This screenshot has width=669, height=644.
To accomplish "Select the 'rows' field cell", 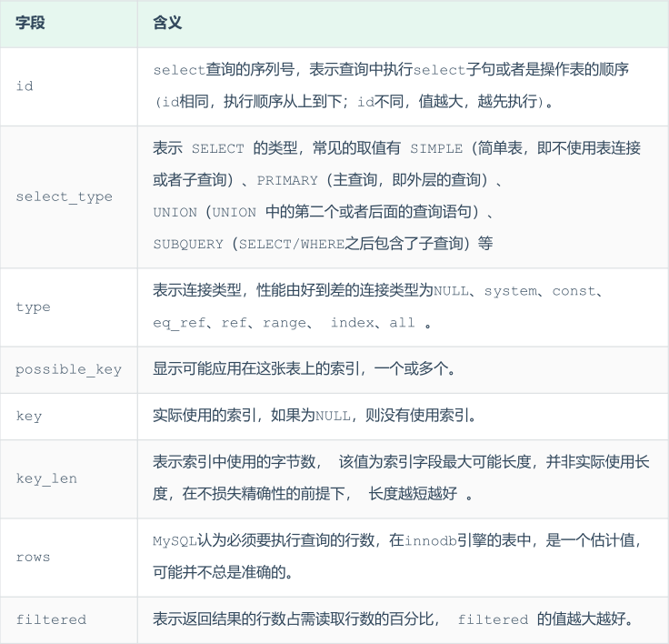I will [x=69, y=558].
